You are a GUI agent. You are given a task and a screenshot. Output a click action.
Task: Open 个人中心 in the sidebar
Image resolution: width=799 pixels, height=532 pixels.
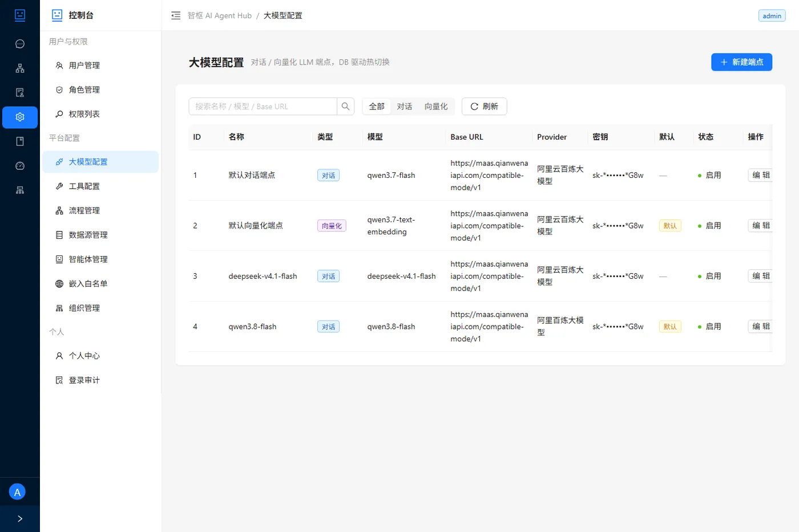click(100, 356)
